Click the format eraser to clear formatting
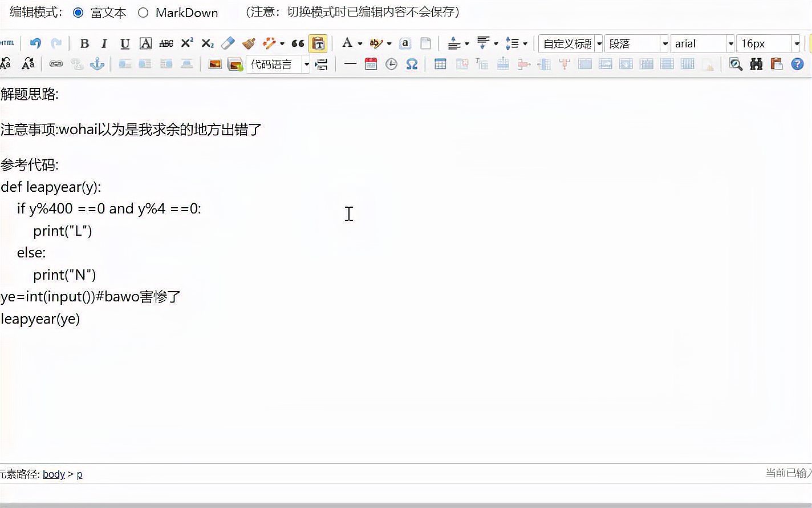 228,43
